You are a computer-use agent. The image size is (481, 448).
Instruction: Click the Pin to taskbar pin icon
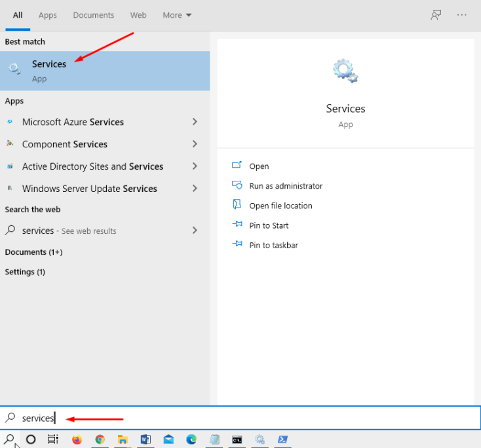[237, 244]
